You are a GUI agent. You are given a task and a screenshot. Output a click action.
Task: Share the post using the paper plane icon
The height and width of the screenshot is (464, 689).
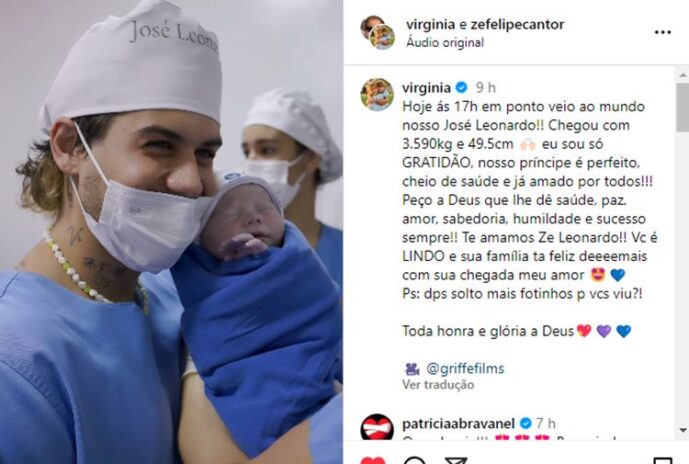pyautogui.click(x=456, y=460)
